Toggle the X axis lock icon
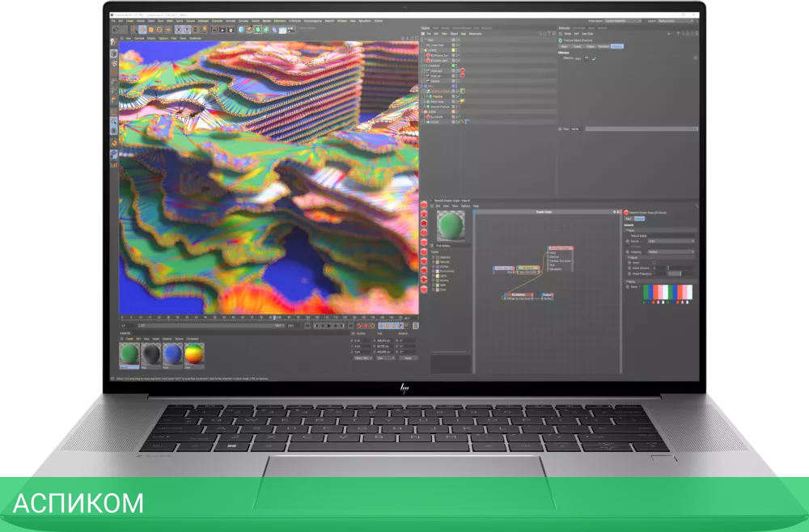 [179, 29]
